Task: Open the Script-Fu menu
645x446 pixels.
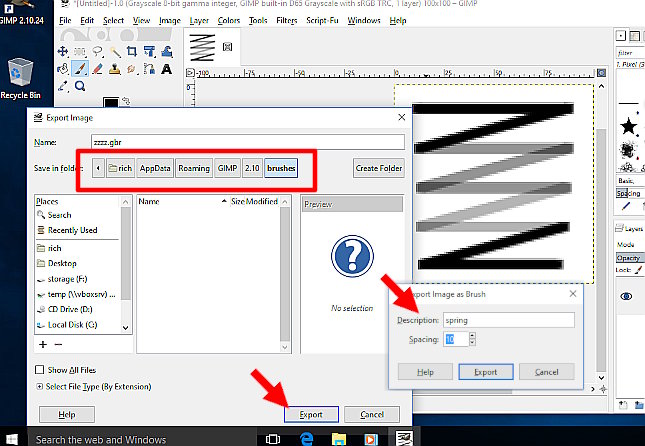Action: (x=322, y=21)
